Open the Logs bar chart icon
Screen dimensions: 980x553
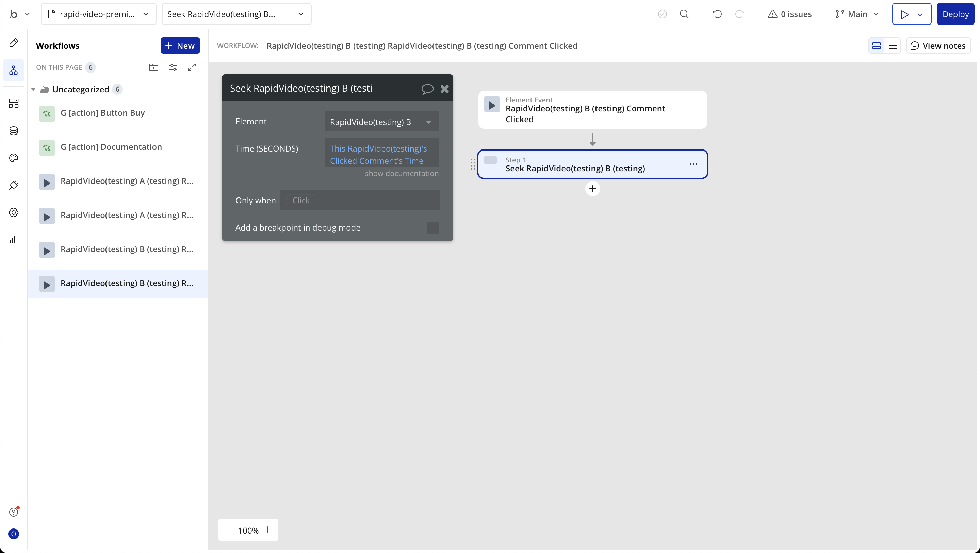point(14,240)
